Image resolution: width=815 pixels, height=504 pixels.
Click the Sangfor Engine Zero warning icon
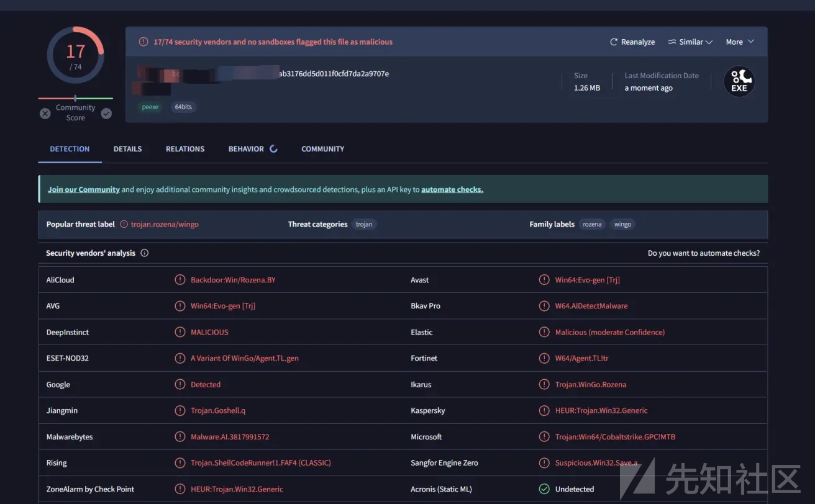pos(544,463)
